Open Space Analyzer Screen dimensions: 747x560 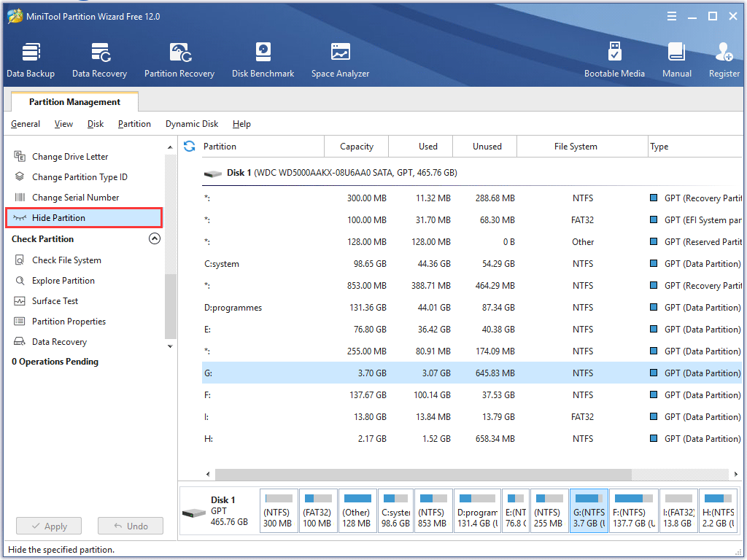click(340, 60)
